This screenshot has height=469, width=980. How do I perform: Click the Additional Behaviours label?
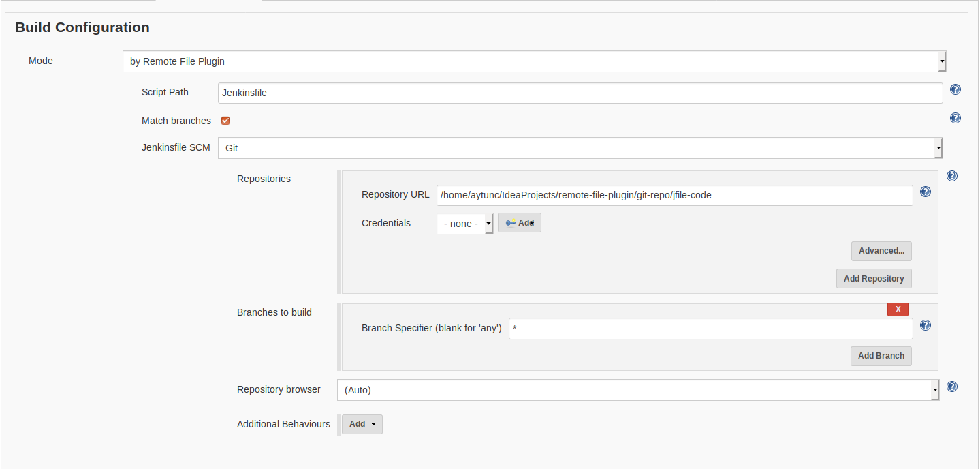[283, 424]
